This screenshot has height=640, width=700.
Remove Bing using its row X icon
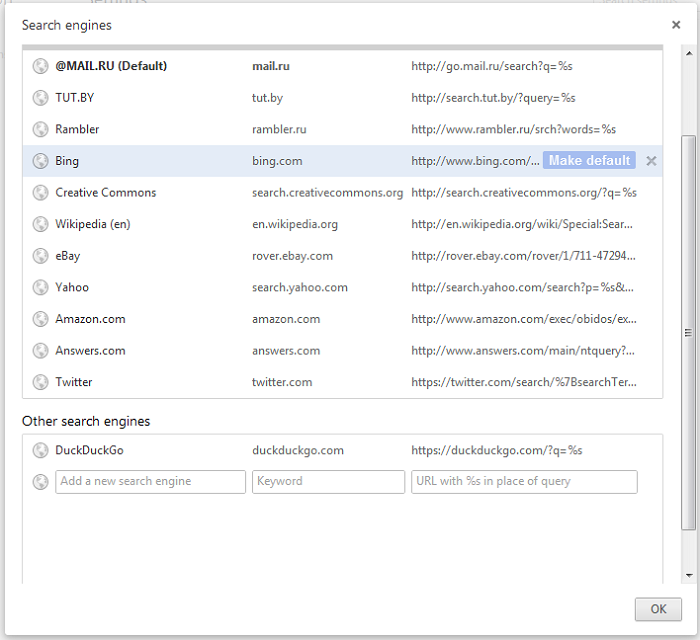pos(651,161)
